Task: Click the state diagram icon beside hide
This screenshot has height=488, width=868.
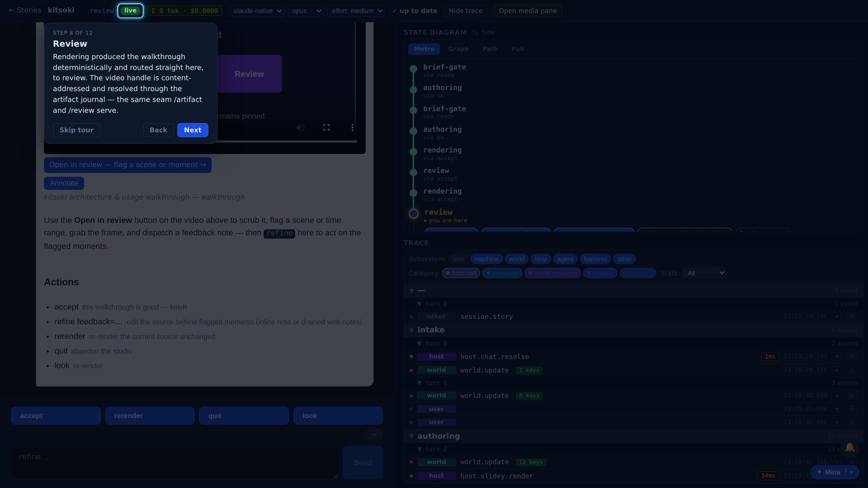Action: click(475, 32)
